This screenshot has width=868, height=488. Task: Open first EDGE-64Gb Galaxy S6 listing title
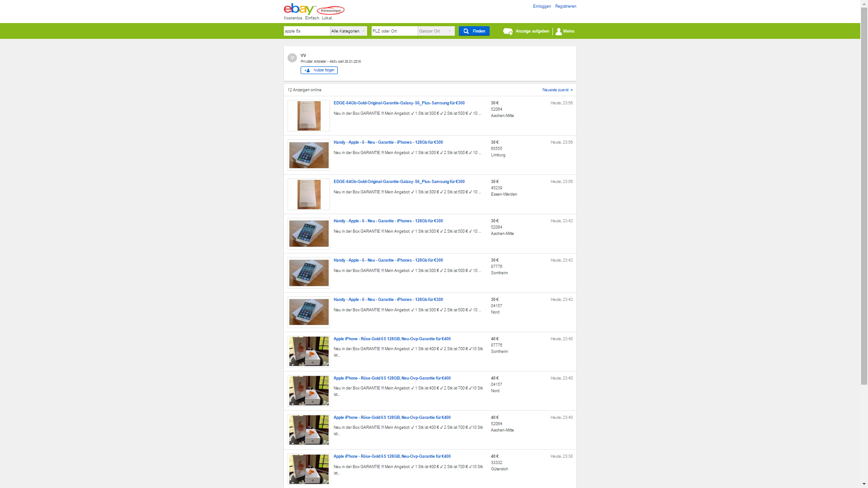click(399, 103)
